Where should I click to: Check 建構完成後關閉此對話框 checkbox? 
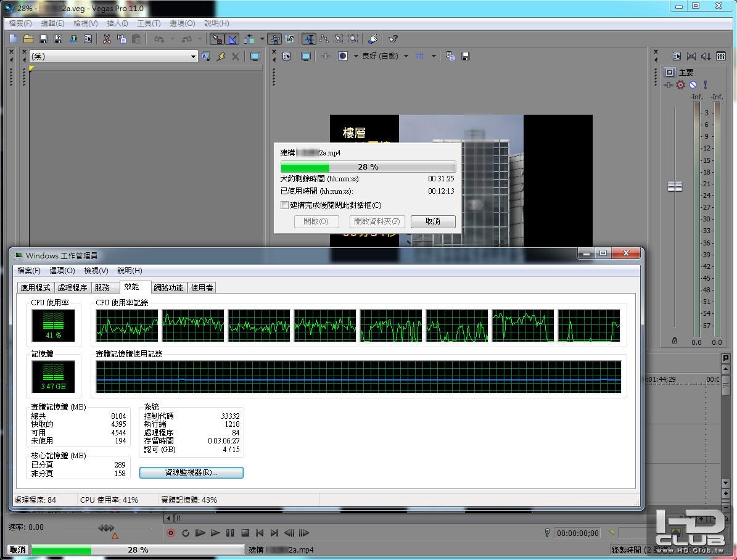284,205
